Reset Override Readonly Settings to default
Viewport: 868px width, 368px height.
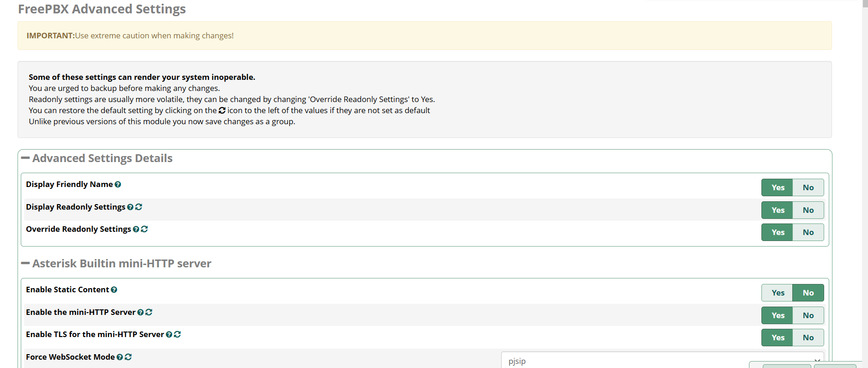[144, 229]
